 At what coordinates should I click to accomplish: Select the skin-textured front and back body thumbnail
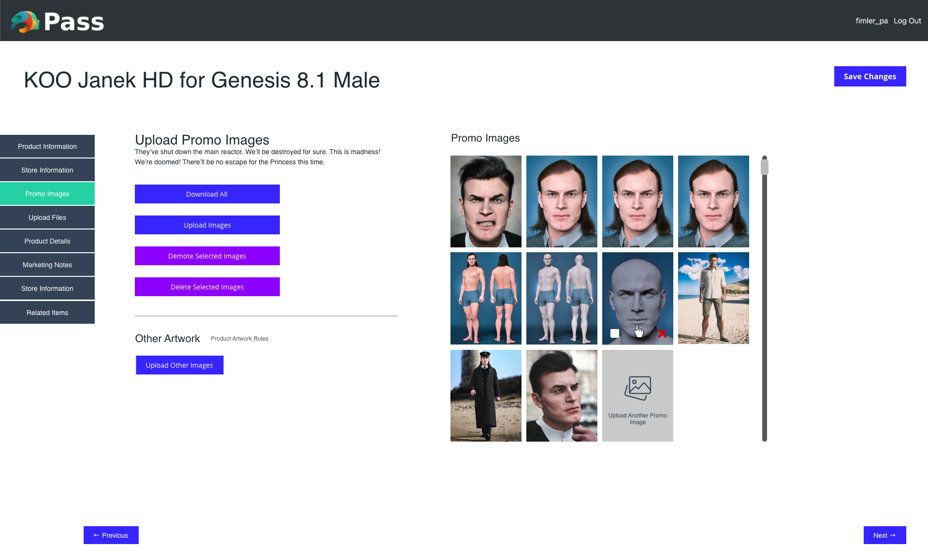[486, 298]
